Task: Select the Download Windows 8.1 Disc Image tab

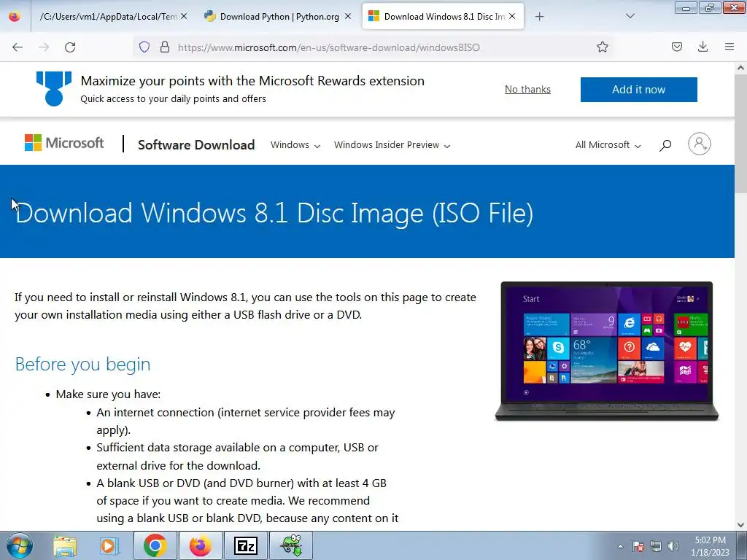Action: tap(443, 17)
